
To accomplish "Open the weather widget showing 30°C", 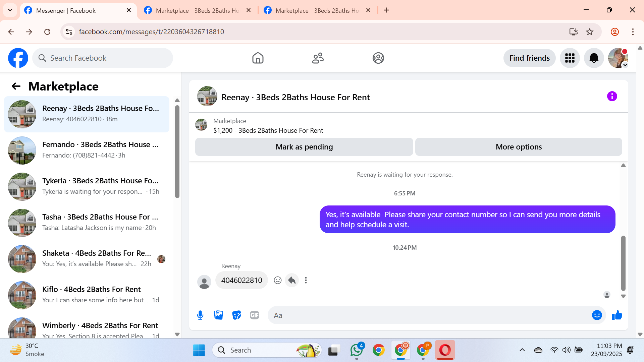I will click(x=27, y=350).
